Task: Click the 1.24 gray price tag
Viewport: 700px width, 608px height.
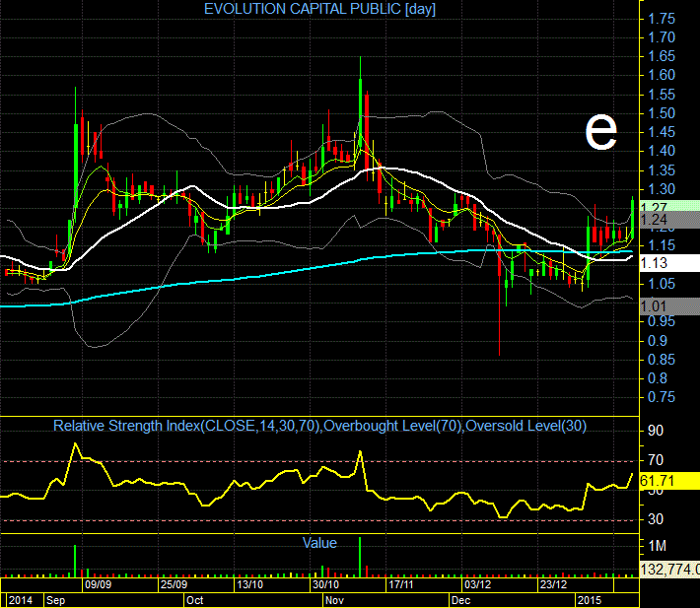Action: (669, 220)
